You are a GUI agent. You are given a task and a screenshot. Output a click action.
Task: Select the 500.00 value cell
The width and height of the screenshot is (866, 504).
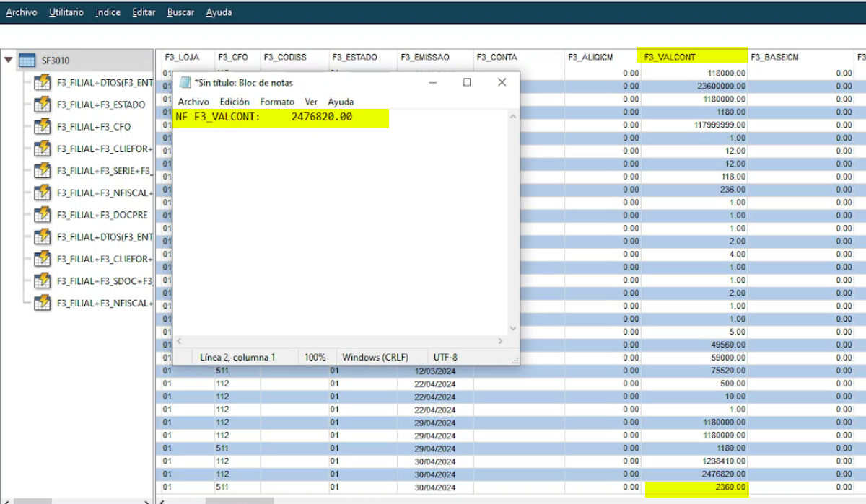(694, 384)
